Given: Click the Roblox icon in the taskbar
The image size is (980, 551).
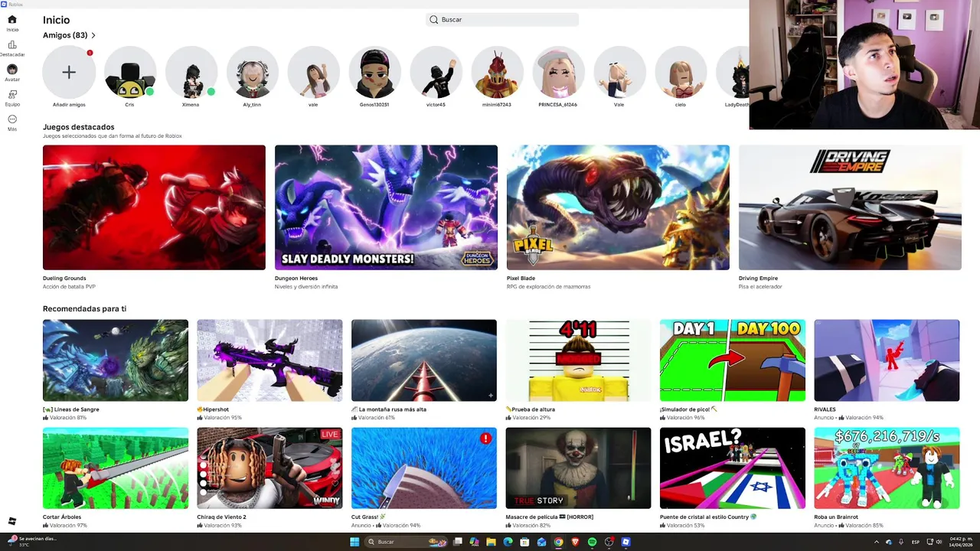Looking at the screenshot, I should click(626, 542).
